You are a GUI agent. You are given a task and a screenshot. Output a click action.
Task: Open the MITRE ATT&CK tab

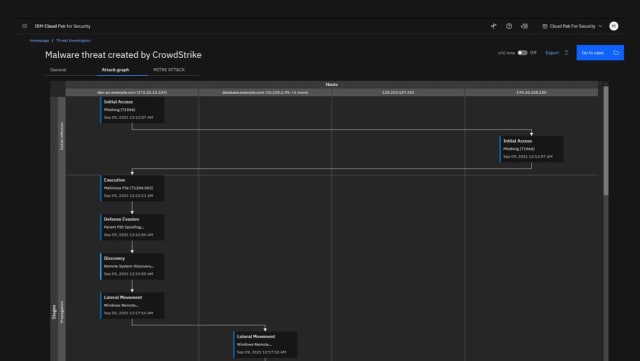tap(169, 70)
